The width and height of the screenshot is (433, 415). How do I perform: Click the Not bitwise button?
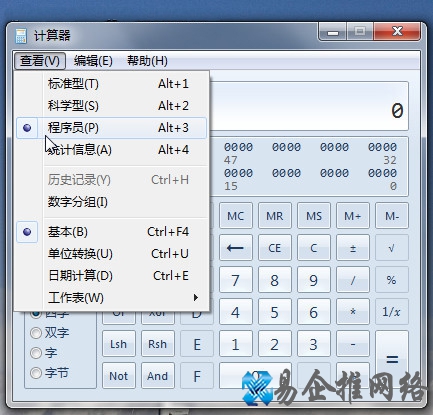point(119,376)
